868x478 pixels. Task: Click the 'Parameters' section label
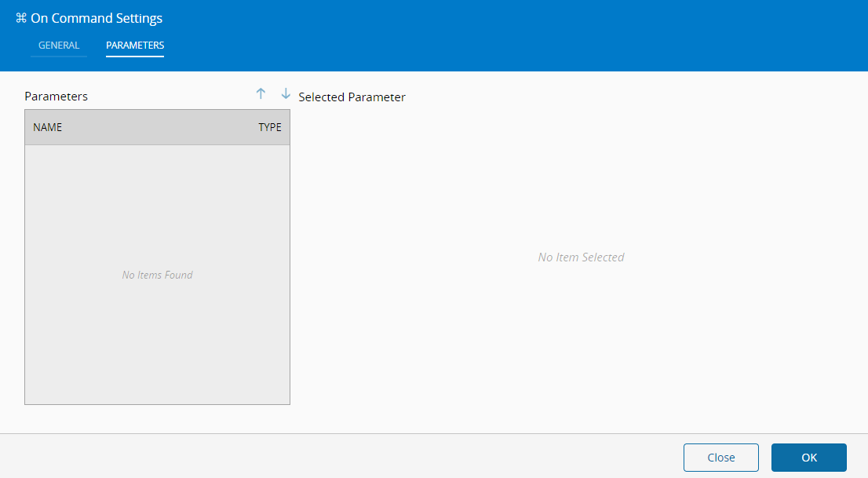click(x=57, y=97)
